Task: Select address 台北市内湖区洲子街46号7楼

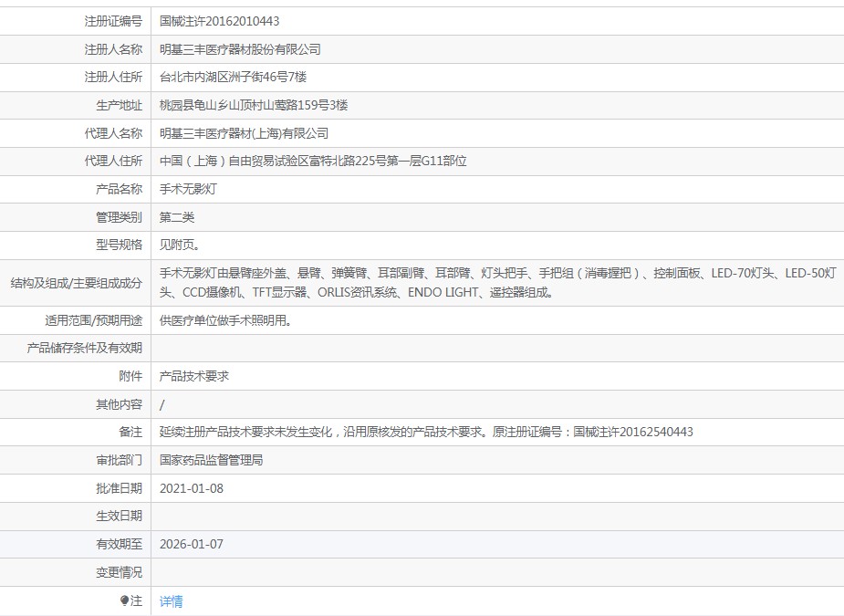Action: click(x=233, y=77)
